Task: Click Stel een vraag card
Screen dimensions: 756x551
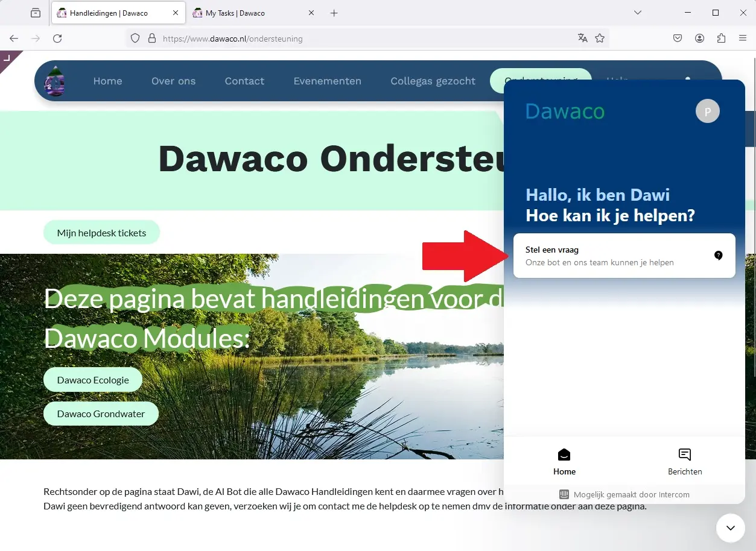Action: (624, 256)
